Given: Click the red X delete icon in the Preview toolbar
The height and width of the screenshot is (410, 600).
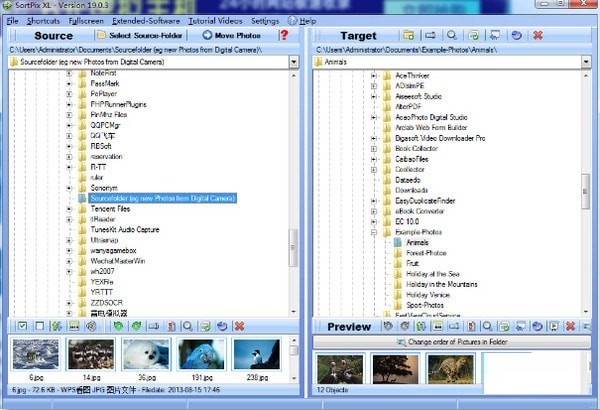Looking at the screenshot, I should click(x=571, y=326).
